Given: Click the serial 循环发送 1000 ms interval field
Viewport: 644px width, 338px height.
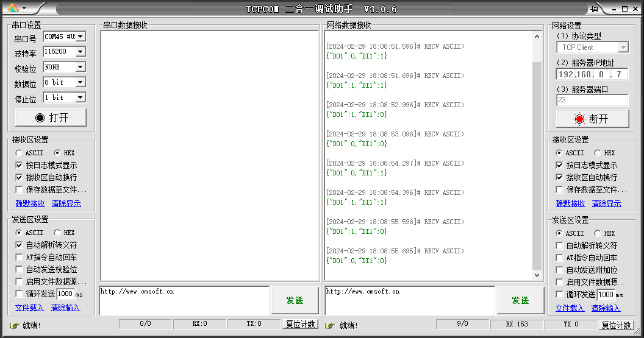Looking at the screenshot, I should point(65,294).
